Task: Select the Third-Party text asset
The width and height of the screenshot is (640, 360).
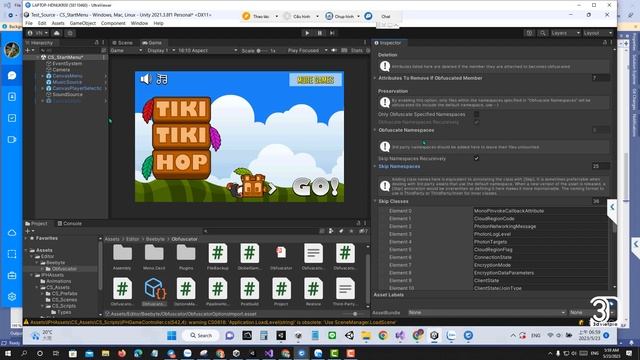Action: [x=345, y=292]
